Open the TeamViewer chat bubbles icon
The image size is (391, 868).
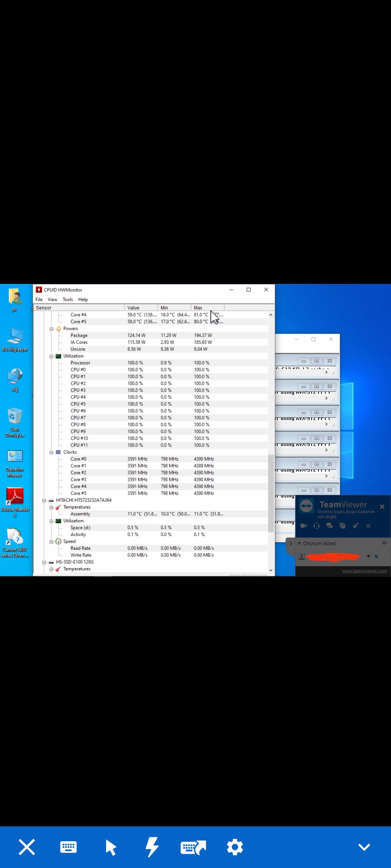pos(329,526)
